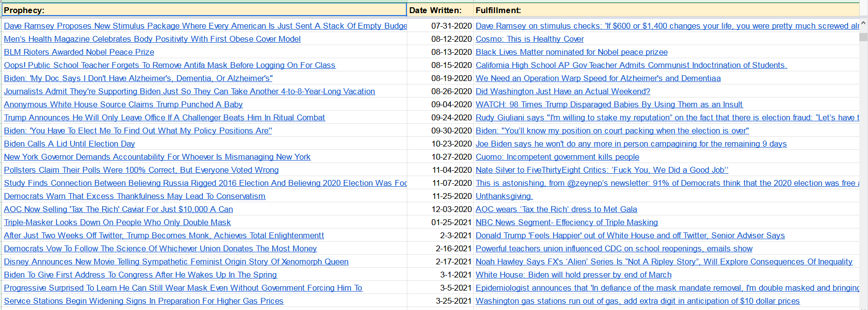Open 'Cosmo: This is Healthy Cover' link
Viewport: 868px width, 310px height.
(529, 39)
